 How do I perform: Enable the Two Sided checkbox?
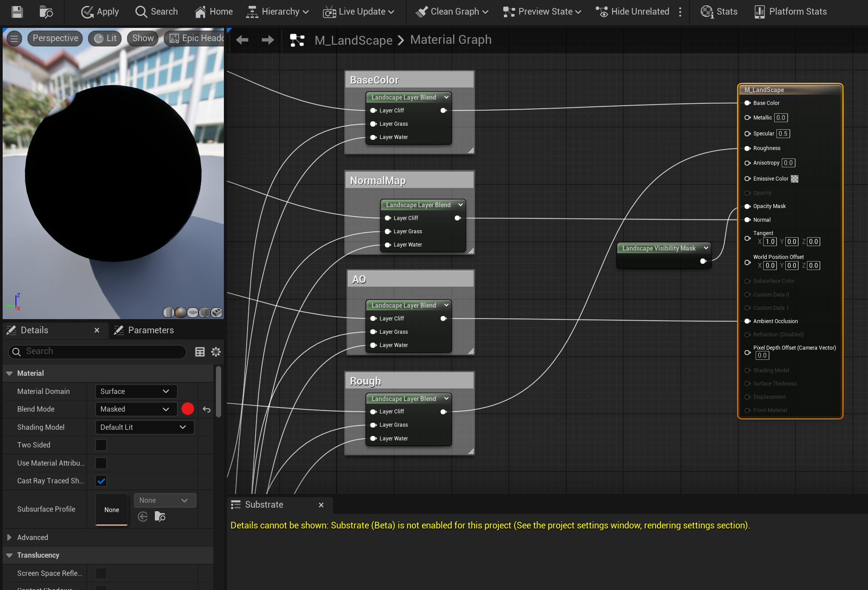pos(101,445)
